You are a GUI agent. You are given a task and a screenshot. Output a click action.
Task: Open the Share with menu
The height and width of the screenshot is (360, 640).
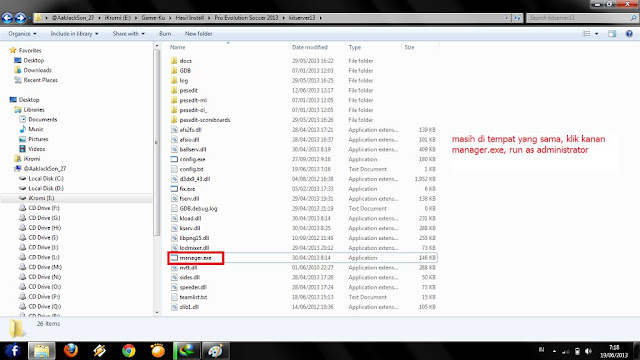click(129, 33)
